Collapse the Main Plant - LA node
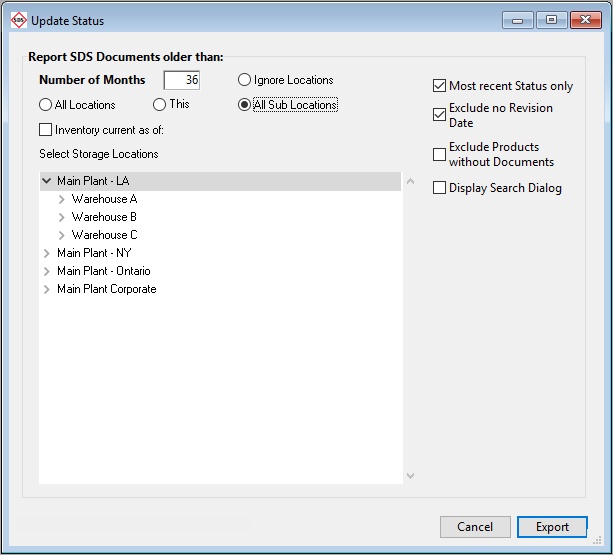Viewport: 613px width, 555px height. pyautogui.click(x=47, y=182)
